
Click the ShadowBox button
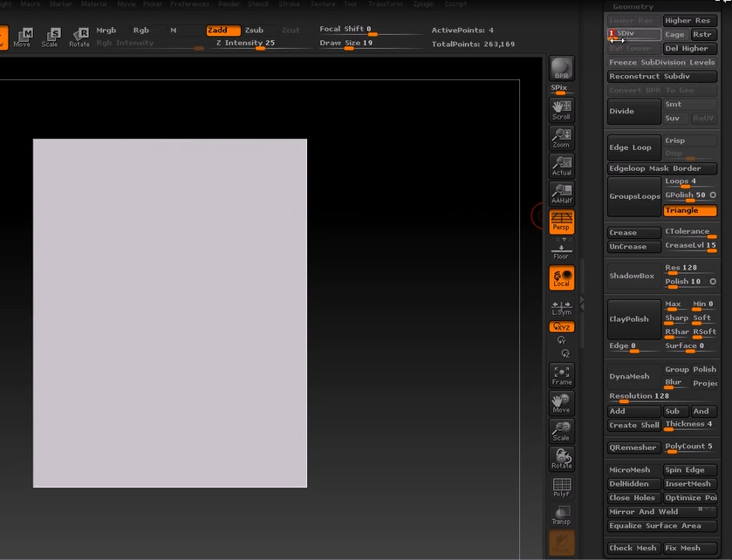point(634,276)
